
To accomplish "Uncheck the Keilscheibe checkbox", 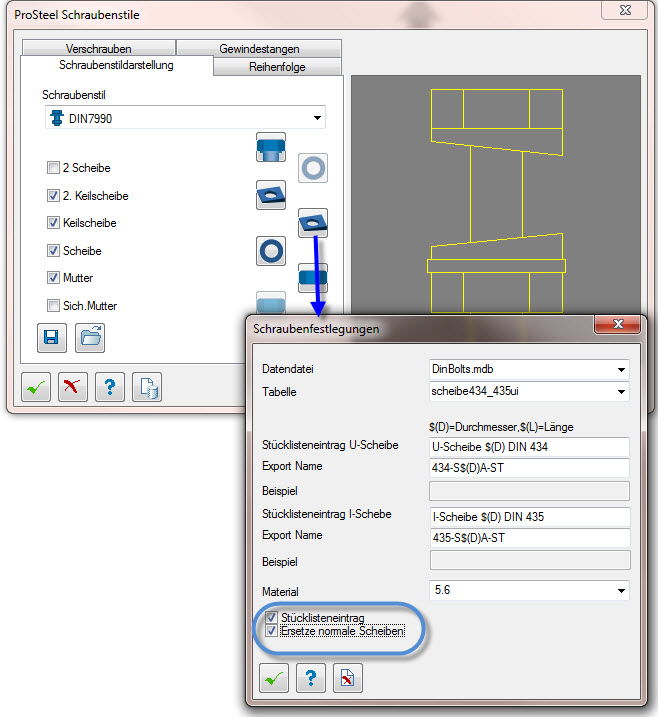I will pos(53,223).
